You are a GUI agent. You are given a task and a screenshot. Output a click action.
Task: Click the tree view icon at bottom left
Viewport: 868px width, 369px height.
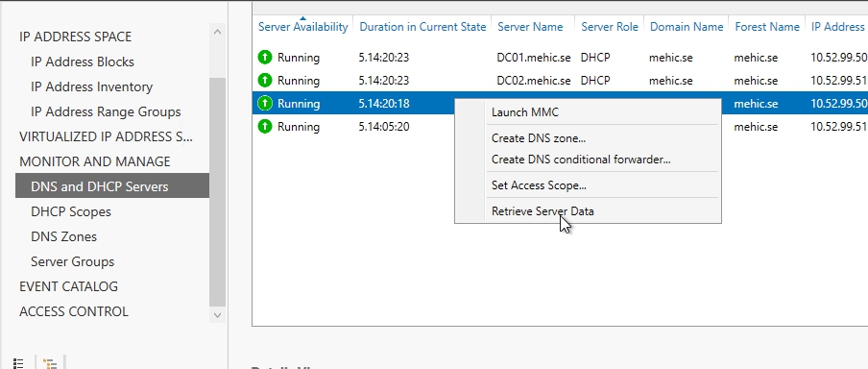[x=50, y=363]
